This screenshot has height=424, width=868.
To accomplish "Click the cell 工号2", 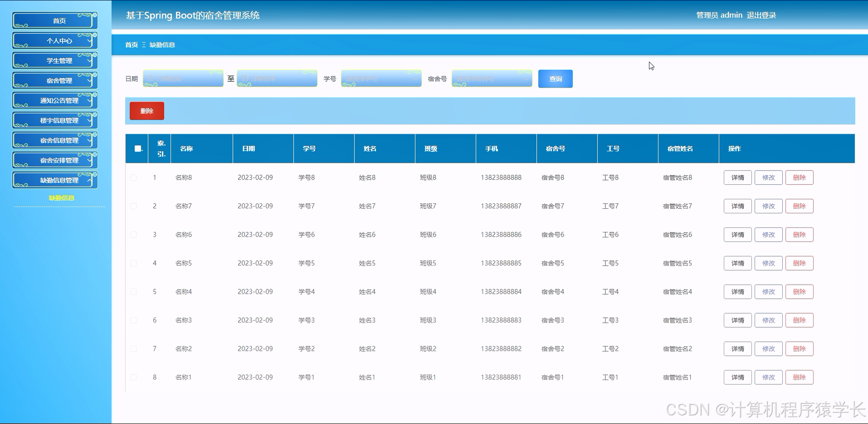I will coord(610,349).
